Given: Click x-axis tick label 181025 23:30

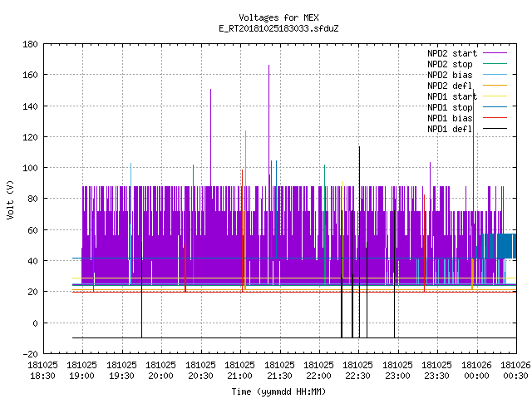Looking at the screenshot, I should [436, 371].
